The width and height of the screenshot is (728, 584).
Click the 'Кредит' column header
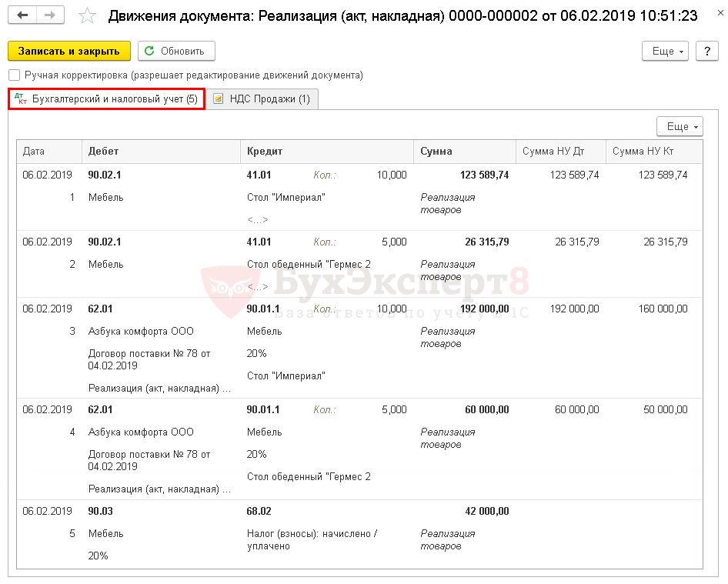coord(327,152)
